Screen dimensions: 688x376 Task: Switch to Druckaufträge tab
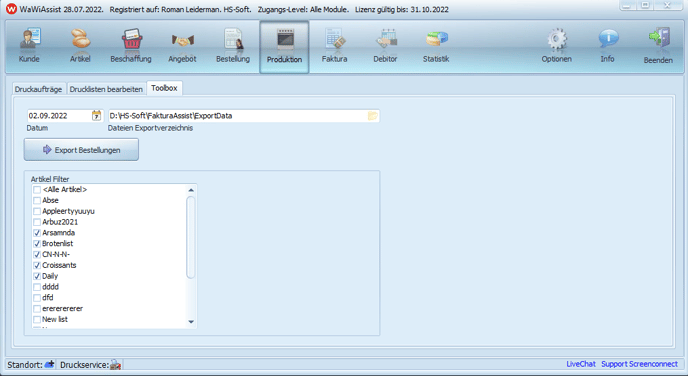[39, 89]
